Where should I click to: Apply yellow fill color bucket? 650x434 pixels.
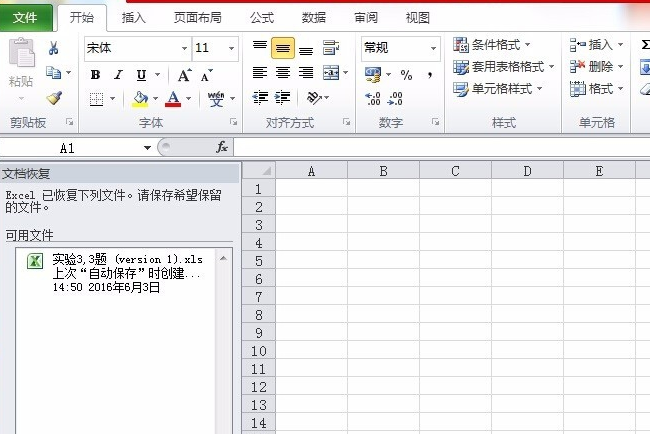click(140, 99)
